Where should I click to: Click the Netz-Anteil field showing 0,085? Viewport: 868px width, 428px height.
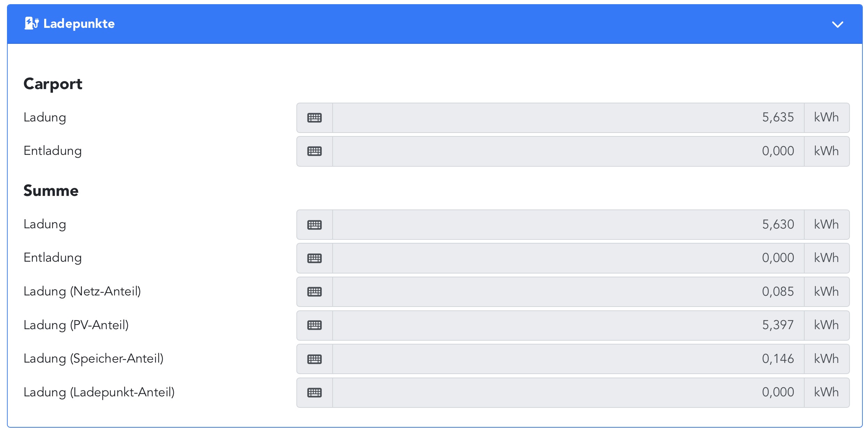568,292
